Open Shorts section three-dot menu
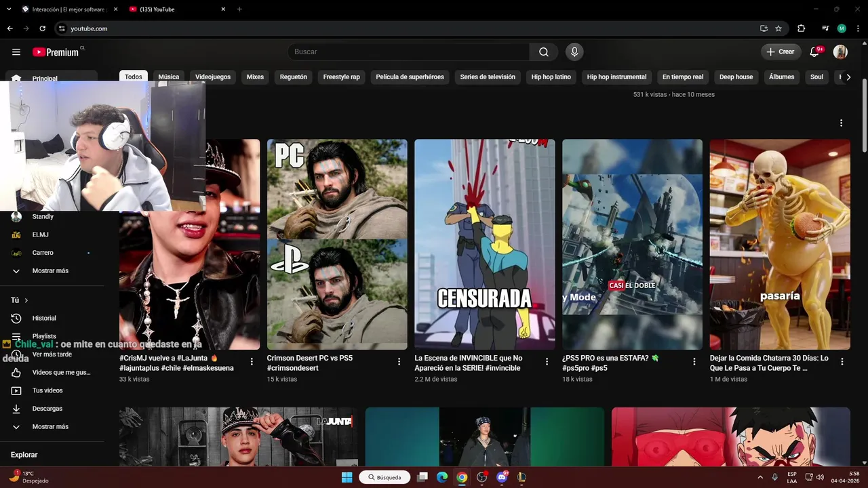This screenshot has height=488, width=868. tap(841, 123)
